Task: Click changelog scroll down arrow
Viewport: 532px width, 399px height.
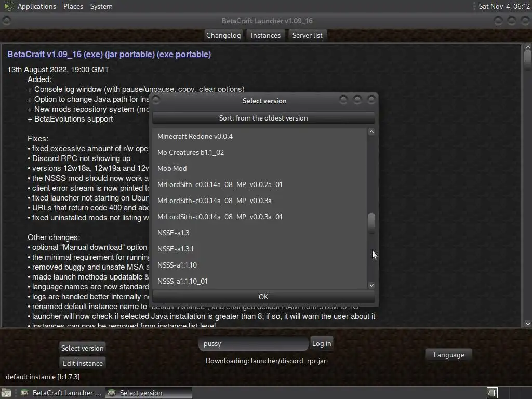Action: pos(528,324)
